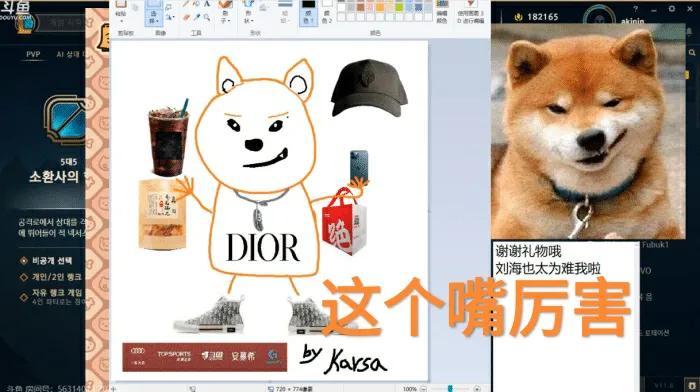Switch to the AI 상대 tab
The height and width of the screenshot is (392, 700).
[x=68, y=54]
